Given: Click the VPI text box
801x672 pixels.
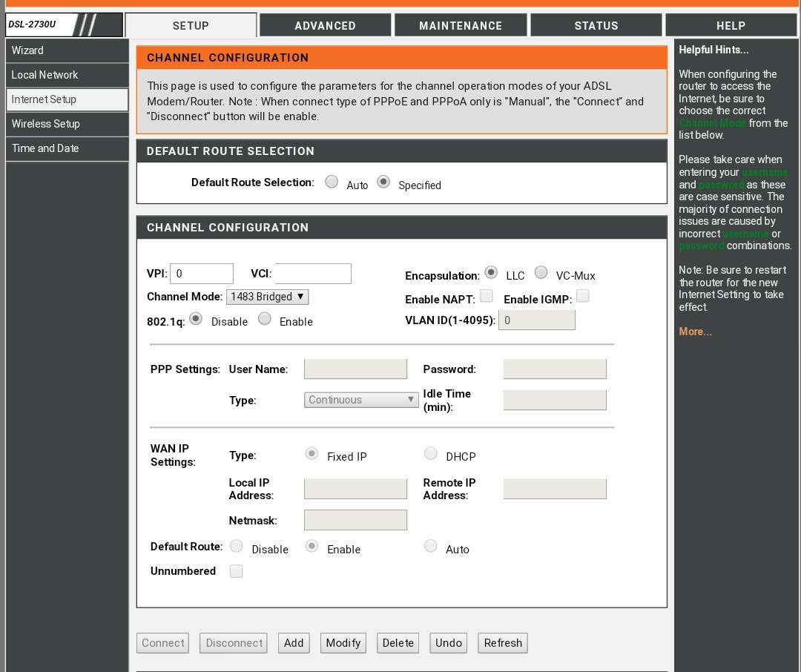Looking at the screenshot, I should point(202,274).
